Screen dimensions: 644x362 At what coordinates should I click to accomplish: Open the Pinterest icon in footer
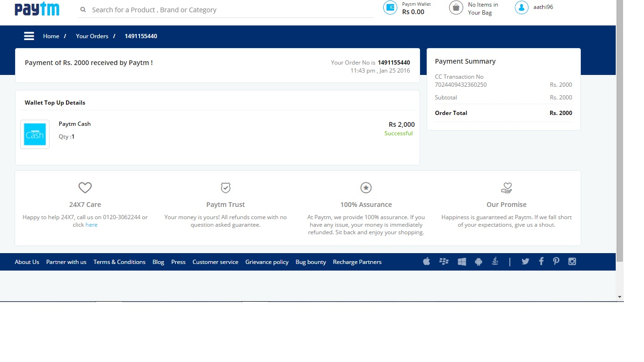(556, 262)
